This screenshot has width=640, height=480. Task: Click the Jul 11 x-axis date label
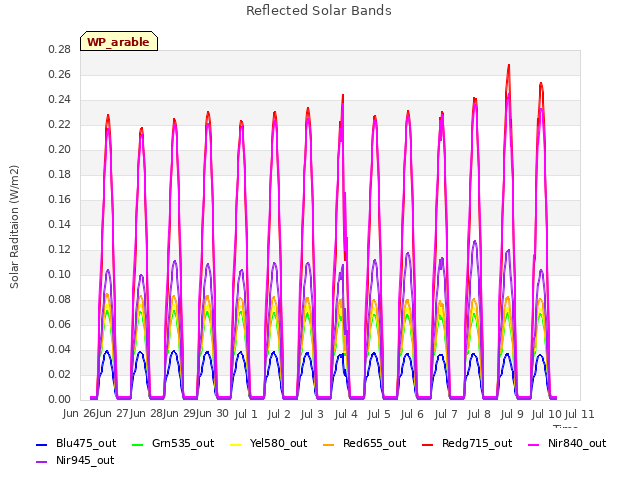click(580, 414)
